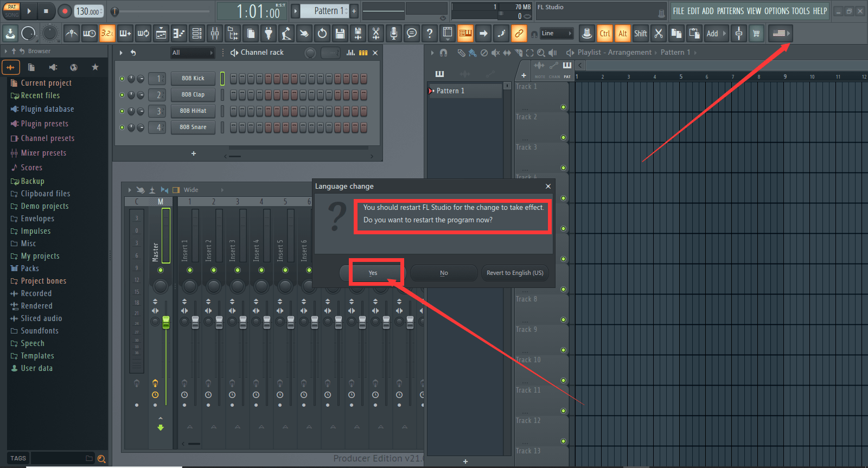868x468 pixels.
Task: Click the undo history circular arrow icon
Action: [322, 34]
